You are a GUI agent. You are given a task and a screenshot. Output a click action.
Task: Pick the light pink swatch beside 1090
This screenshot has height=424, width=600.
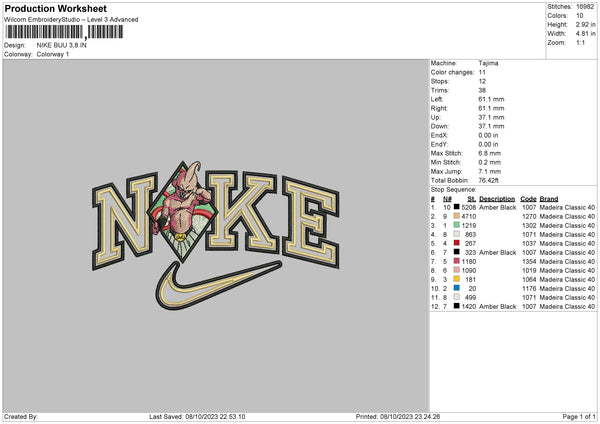pyautogui.click(x=457, y=270)
